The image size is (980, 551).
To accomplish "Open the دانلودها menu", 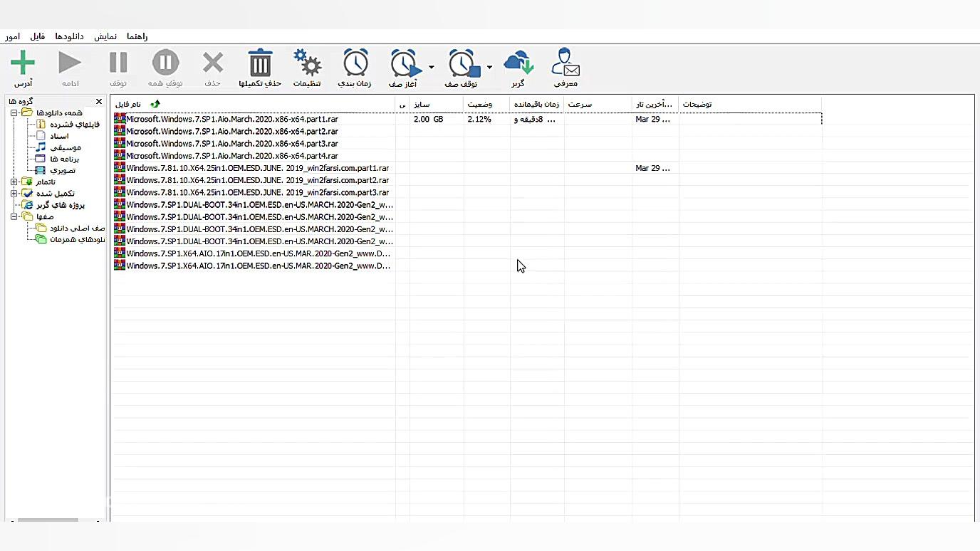I will point(70,36).
